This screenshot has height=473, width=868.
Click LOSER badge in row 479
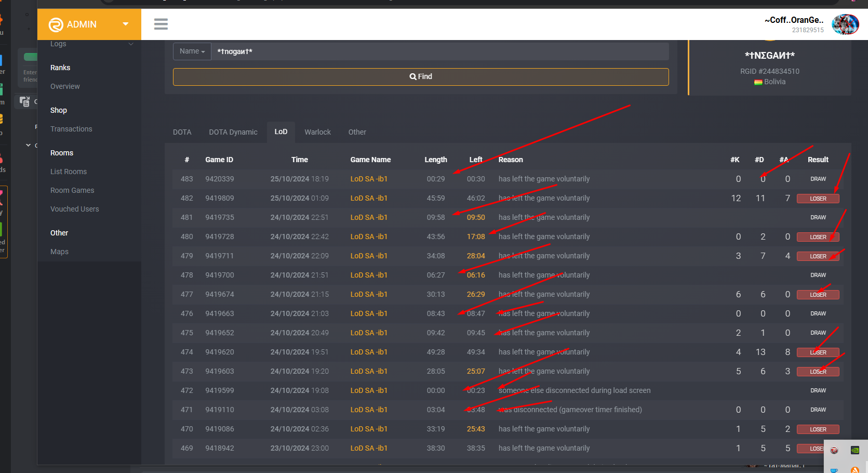pyautogui.click(x=818, y=256)
